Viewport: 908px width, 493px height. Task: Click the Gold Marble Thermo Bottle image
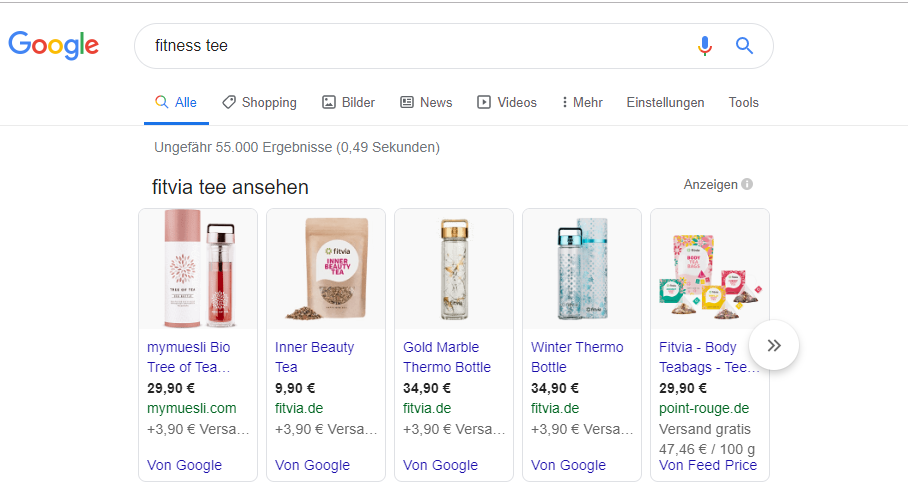point(454,269)
